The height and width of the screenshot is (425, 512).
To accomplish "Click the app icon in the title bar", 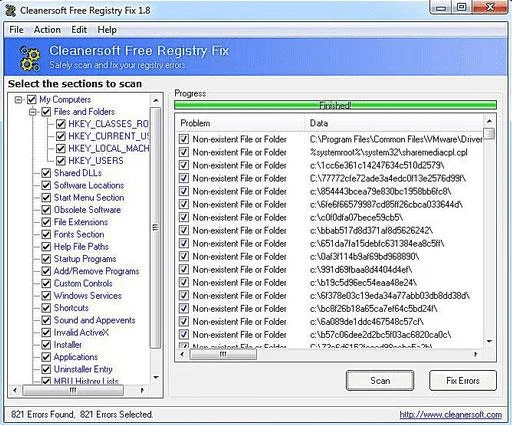I will point(11,11).
